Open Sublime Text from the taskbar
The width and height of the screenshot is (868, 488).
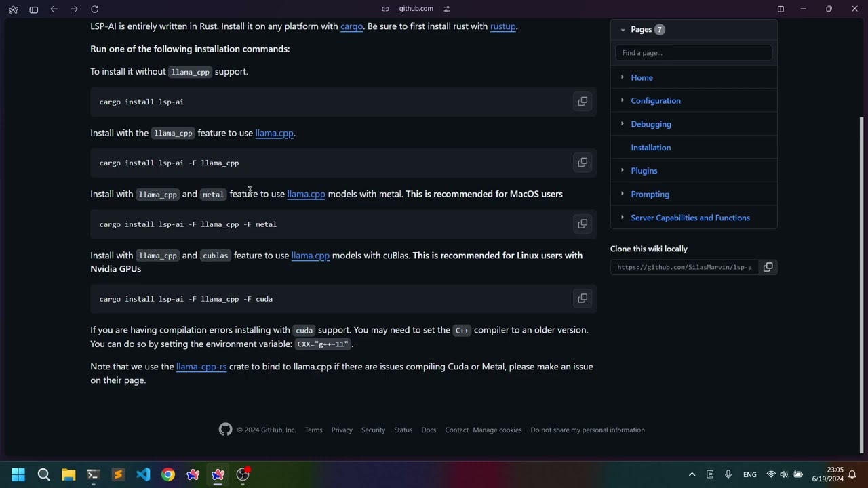118,474
